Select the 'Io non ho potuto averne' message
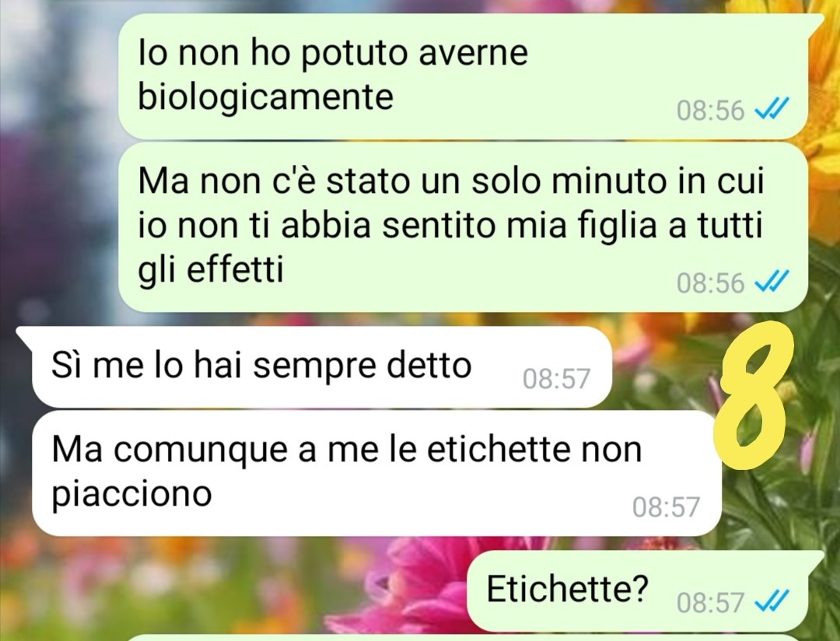Screen dimensions: 840x641 [462, 75]
